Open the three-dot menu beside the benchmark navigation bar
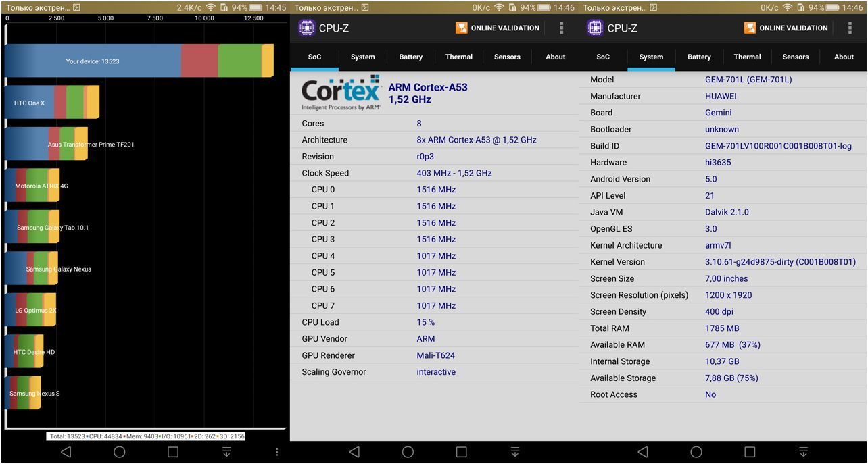The height and width of the screenshot is (464, 868). [x=276, y=452]
